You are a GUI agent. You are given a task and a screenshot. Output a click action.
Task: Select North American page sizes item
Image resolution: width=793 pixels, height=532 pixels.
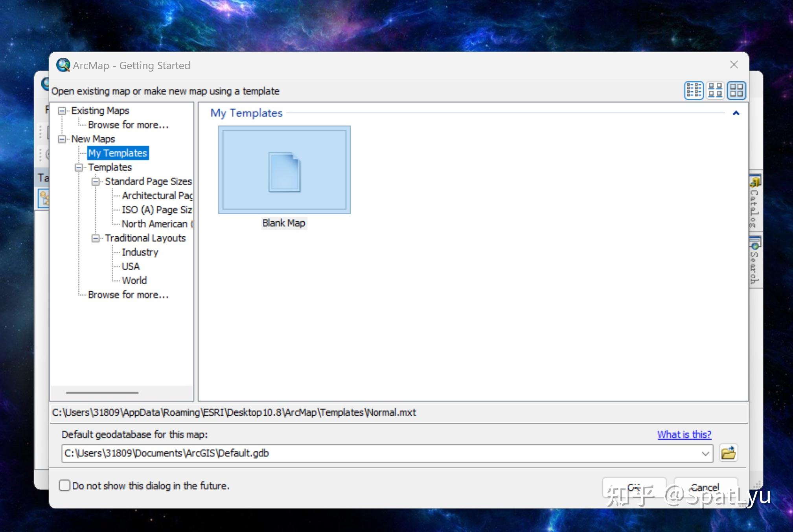click(x=157, y=224)
